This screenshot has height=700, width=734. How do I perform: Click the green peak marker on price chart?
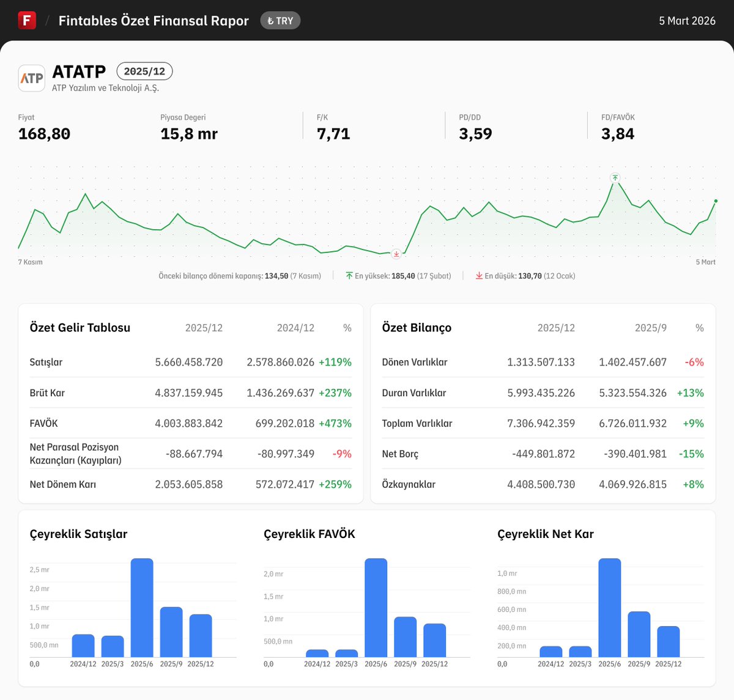tap(615, 178)
